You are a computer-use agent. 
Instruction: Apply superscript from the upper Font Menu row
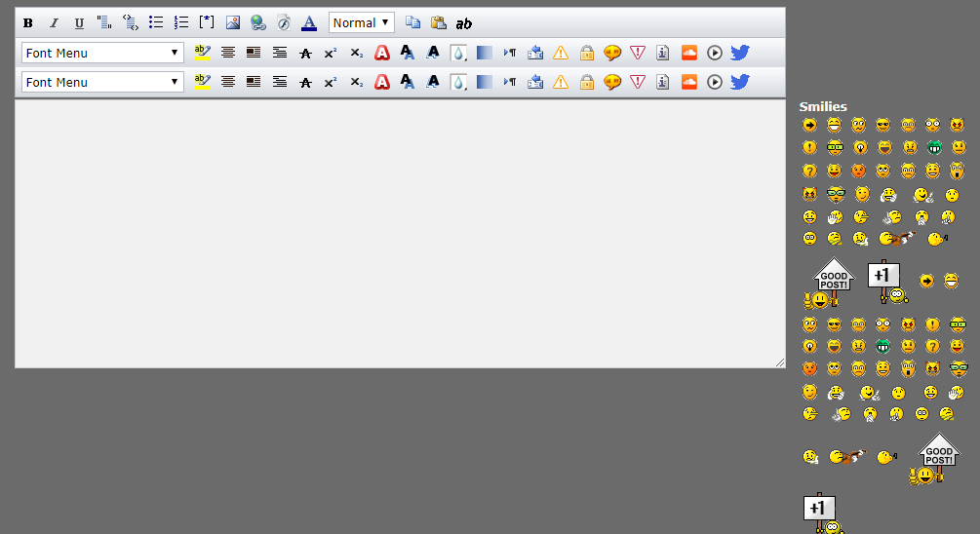point(331,53)
